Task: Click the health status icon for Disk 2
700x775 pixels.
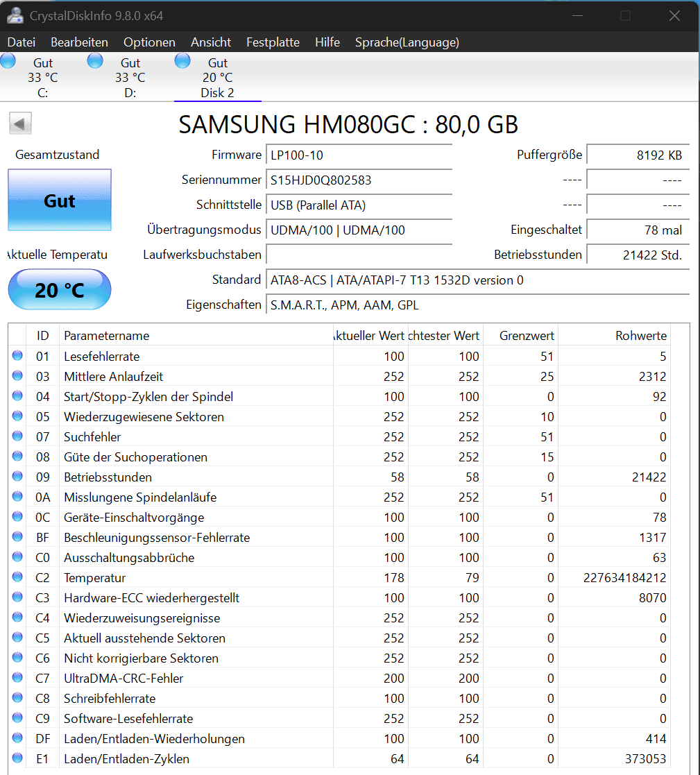Action: click(x=182, y=60)
